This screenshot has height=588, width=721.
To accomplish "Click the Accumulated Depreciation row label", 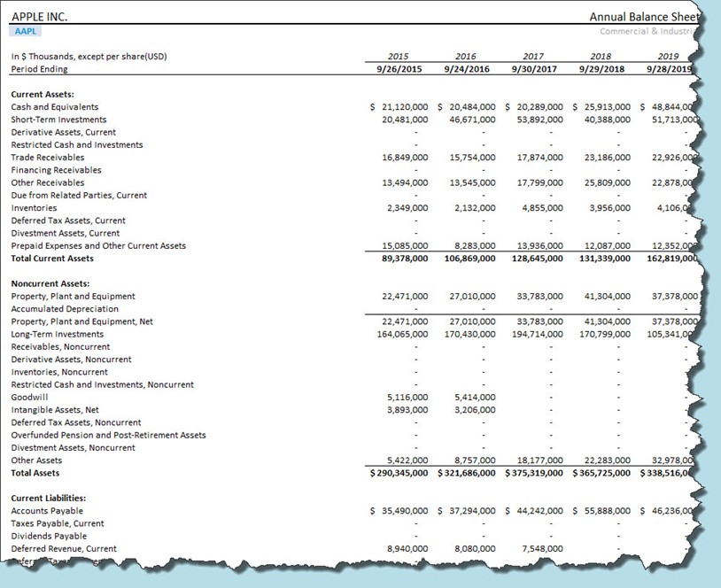I will coord(65,309).
